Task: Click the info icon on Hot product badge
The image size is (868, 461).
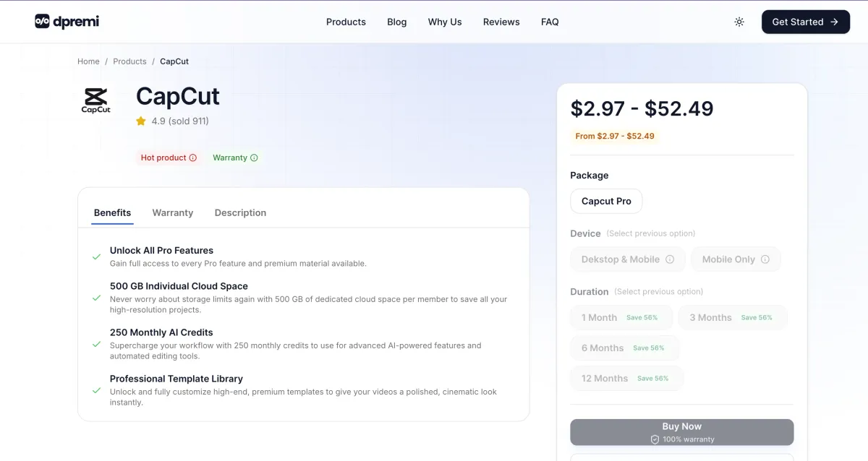Action: tap(192, 157)
